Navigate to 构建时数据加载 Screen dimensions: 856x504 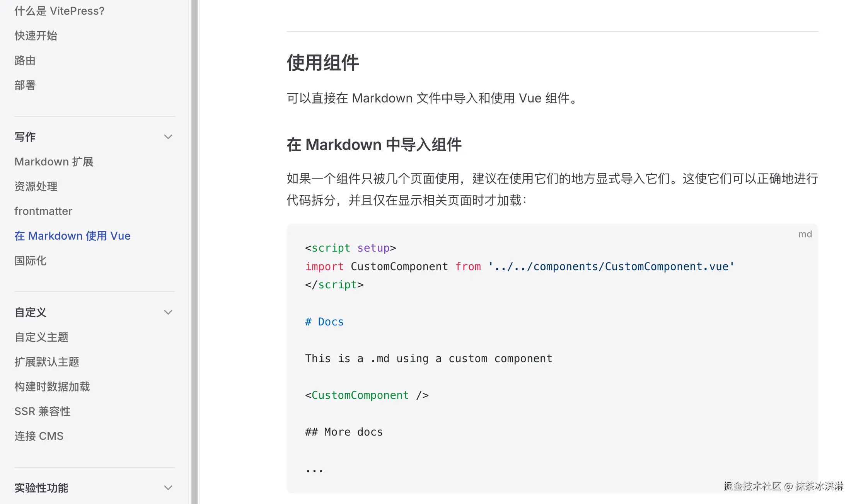point(52,387)
